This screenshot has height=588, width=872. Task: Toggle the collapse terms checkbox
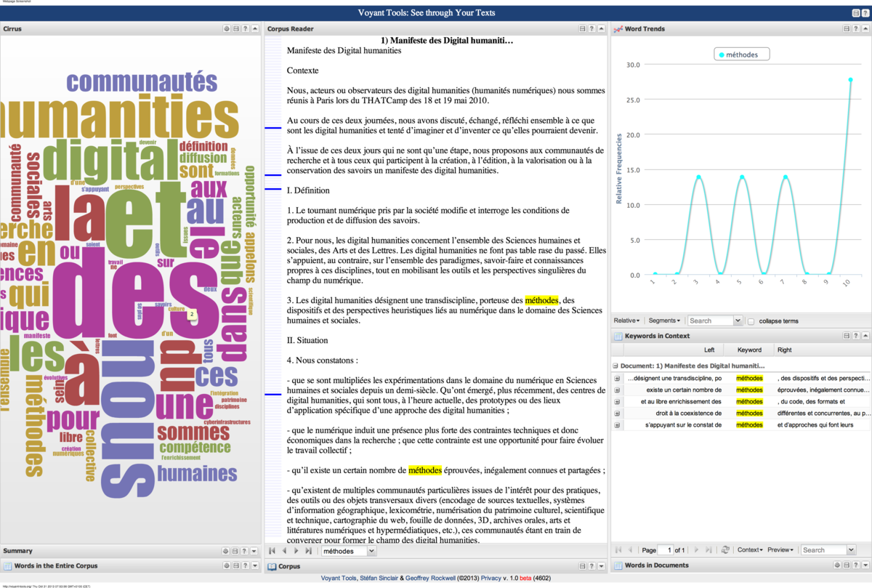tap(751, 321)
